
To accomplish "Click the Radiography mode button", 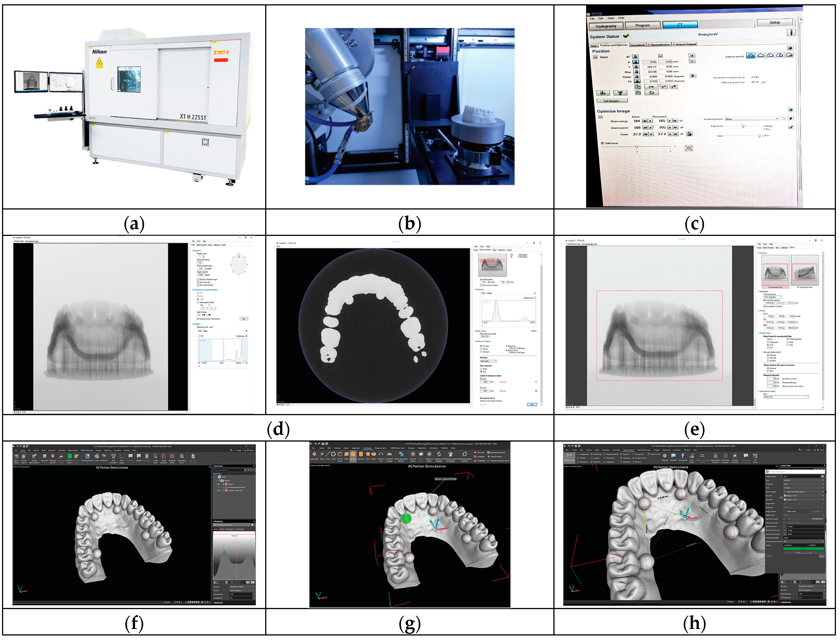I will click(x=606, y=26).
